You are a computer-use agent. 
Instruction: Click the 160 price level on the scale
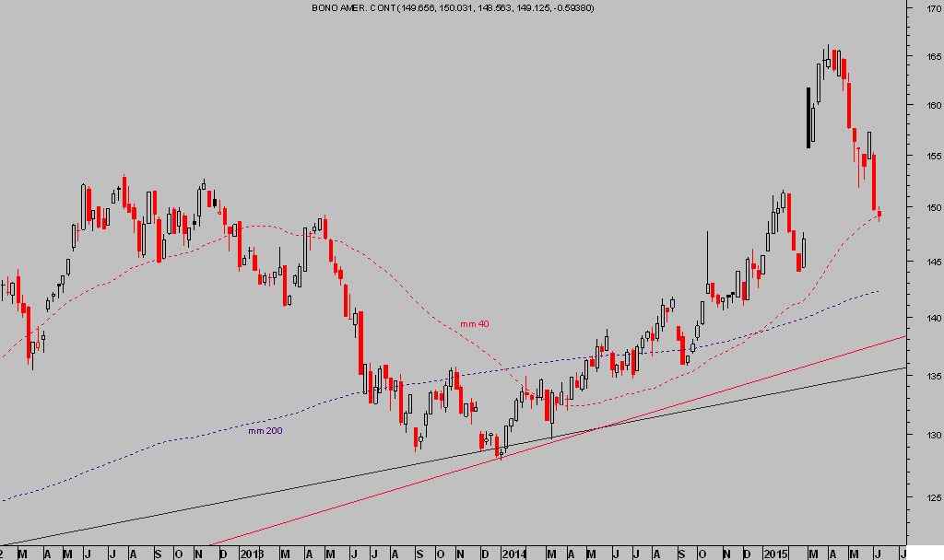pyautogui.click(x=922, y=105)
